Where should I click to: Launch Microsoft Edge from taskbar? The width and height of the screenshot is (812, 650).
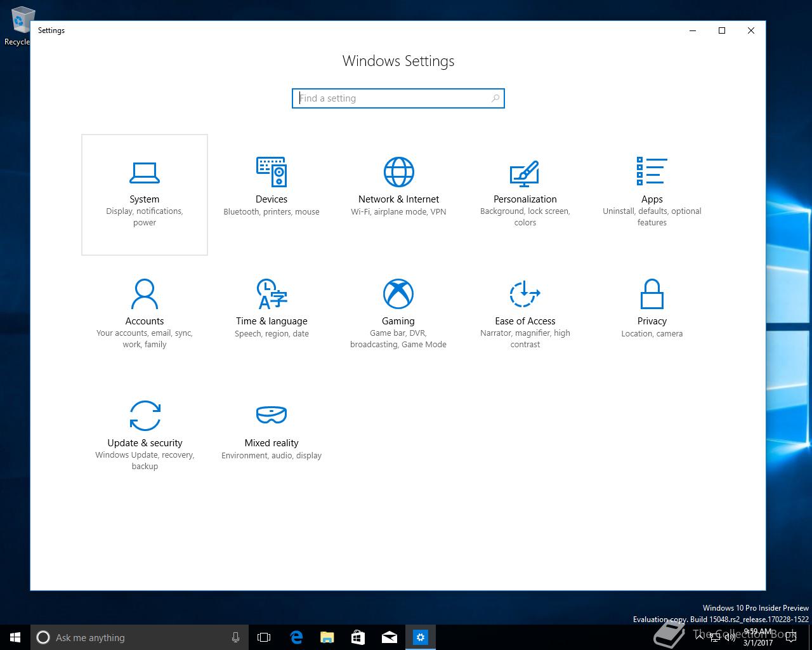click(296, 637)
